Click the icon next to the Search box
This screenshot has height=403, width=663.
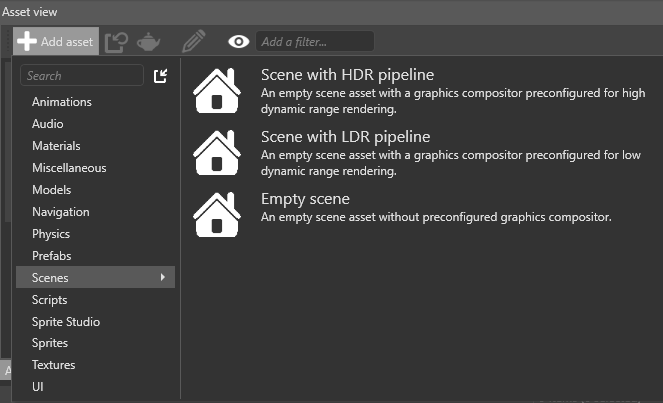click(x=160, y=76)
